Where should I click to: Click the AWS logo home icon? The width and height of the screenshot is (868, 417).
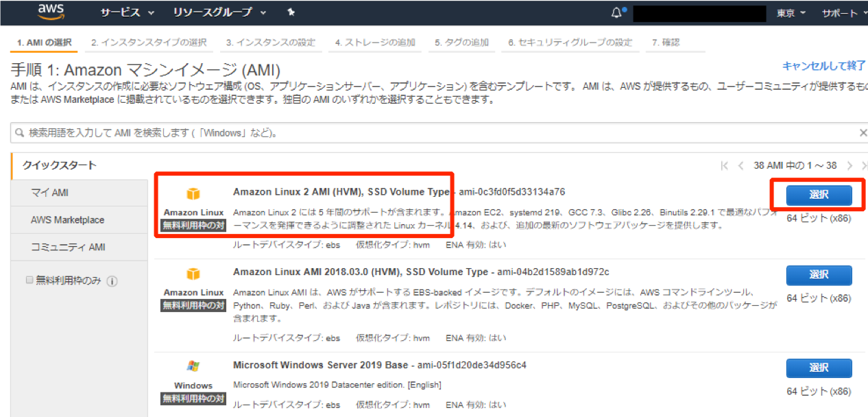[x=51, y=12]
